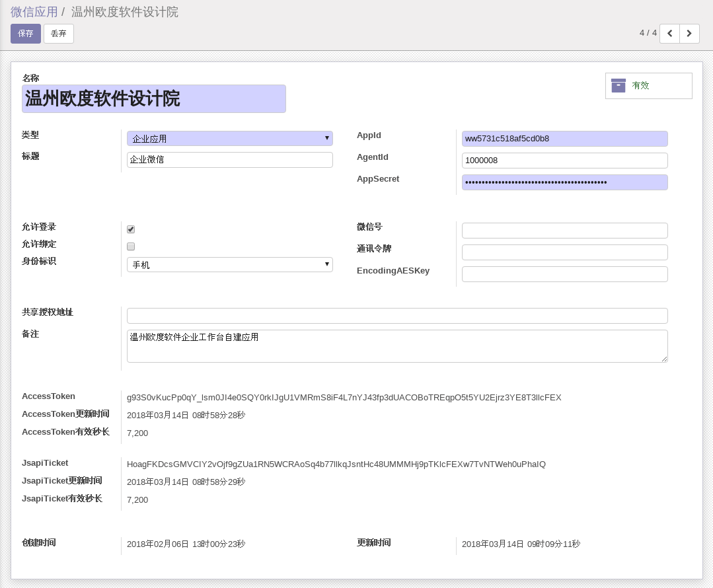Check the 允许绑定 checkbox
This screenshot has width=713, height=588.
click(131, 246)
